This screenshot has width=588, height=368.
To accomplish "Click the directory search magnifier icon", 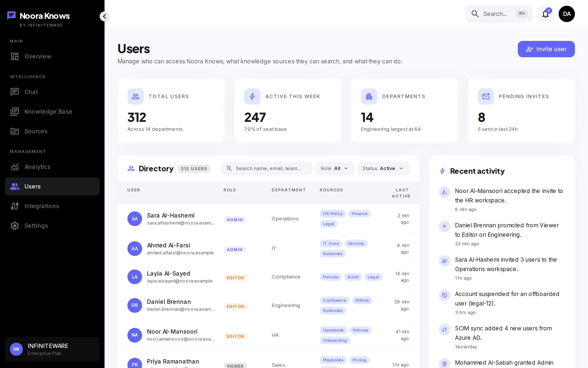I will coord(229,168).
